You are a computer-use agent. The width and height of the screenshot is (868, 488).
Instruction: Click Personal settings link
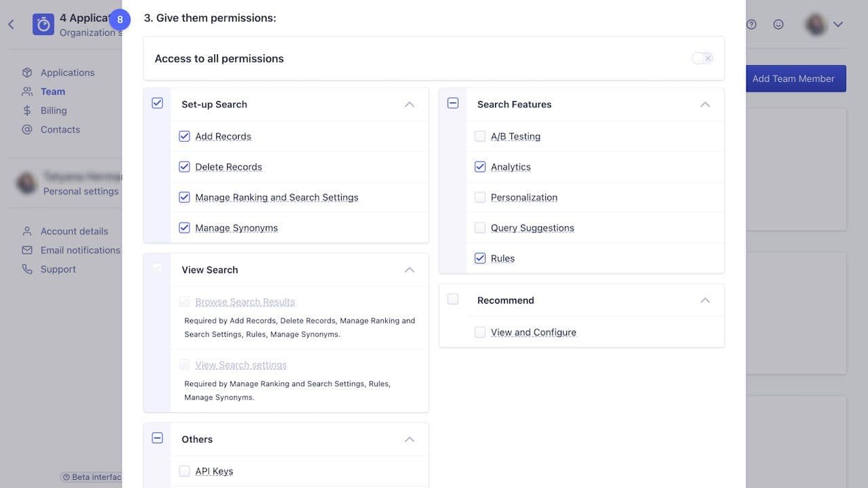tap(81, 191)
